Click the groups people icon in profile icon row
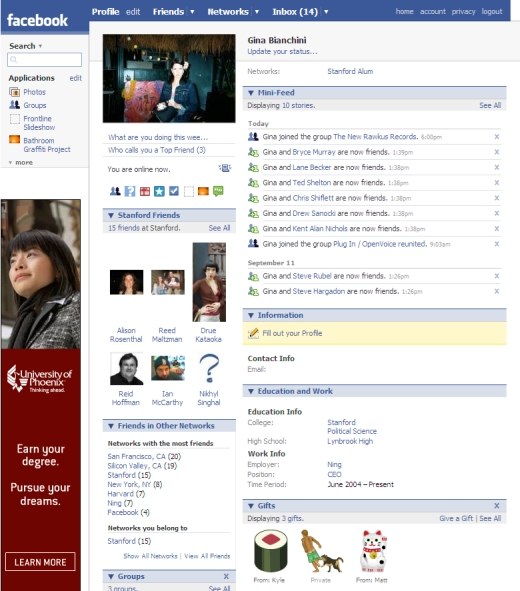 pyautogui.click(x=115, y=191)
